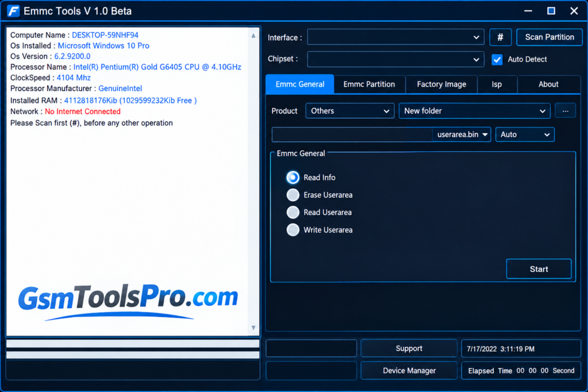Open the Chipset dropdown
The height and width of the screenshot is (392, 588).
click(x=396, y=59)
